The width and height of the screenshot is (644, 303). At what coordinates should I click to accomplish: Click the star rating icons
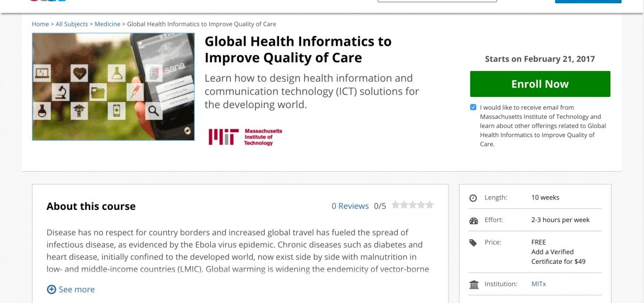[412, 205]
